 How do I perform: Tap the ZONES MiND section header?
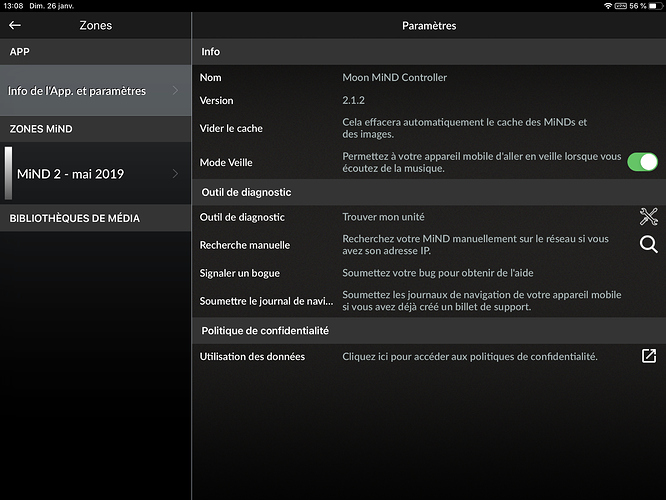[96, 129]
